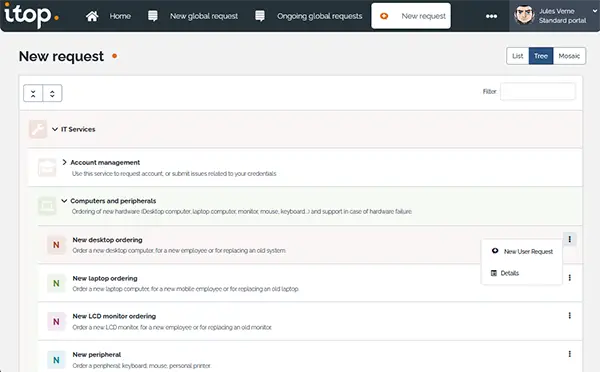Open New LCD monitor ordering item

pyautogui.click(x=114, y=316)
